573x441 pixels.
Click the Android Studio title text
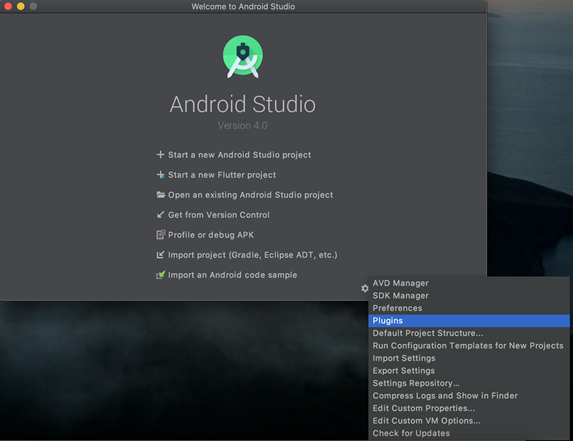pos(243,104)
